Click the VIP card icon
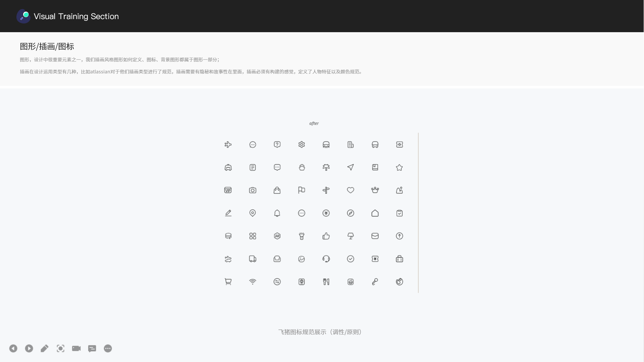The height and width of the screenshot is (362, 644). point(228,190)
